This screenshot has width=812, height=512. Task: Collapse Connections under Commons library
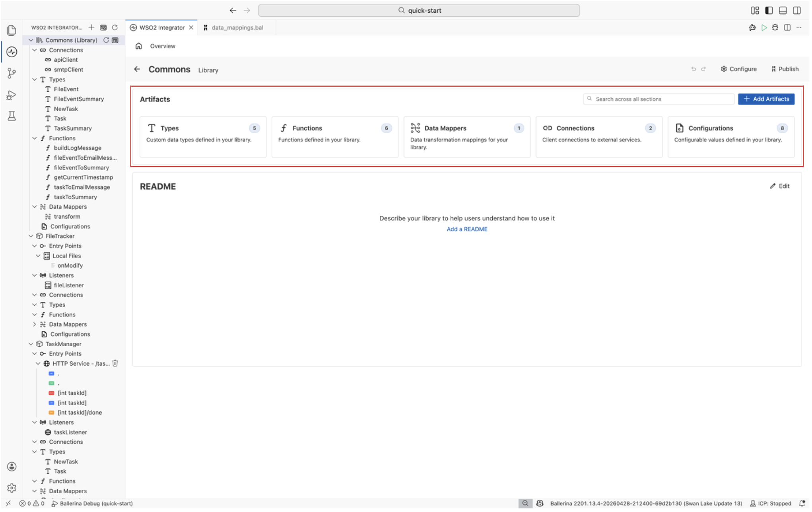point(35,50)
